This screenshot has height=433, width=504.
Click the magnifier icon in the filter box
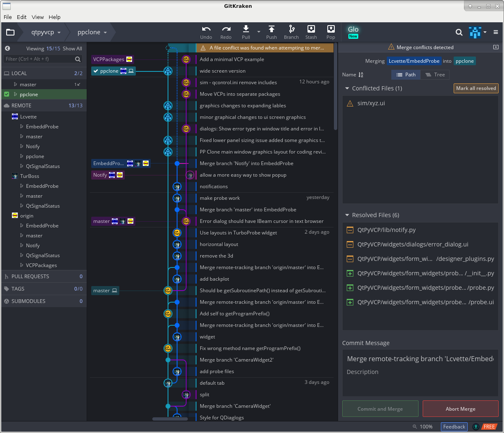pos(78,59)
